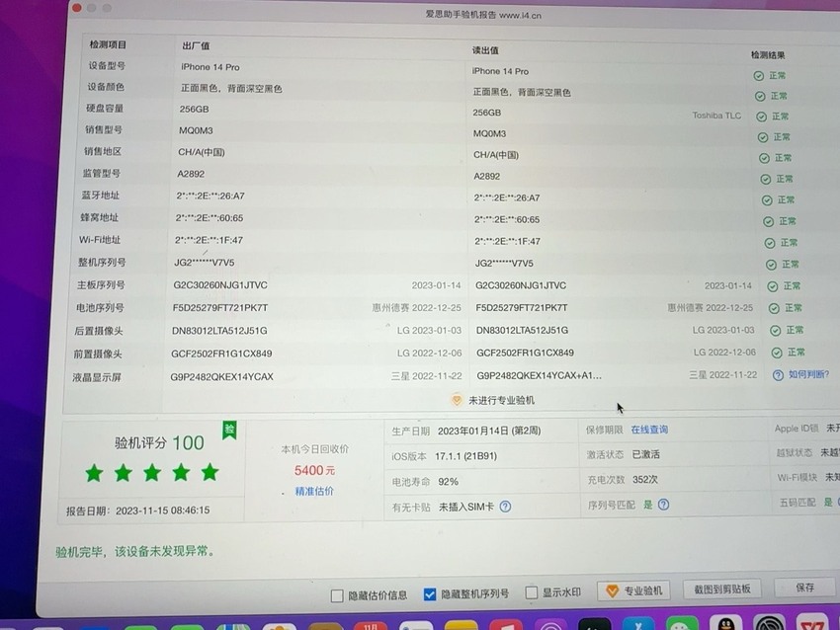Save the report with the 保存 button
Image resolution: width=840 pixels, height=630 pixels.
coord(805,588)
